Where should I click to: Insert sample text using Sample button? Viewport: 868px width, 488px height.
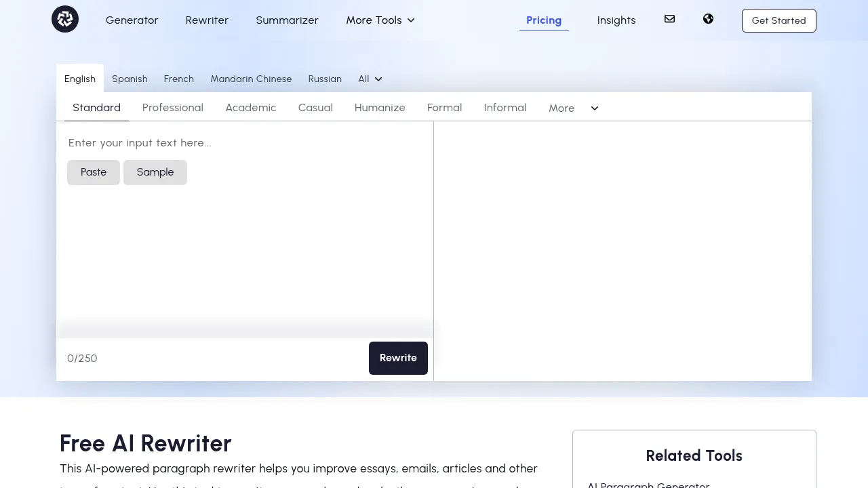[x=155, y=172]
